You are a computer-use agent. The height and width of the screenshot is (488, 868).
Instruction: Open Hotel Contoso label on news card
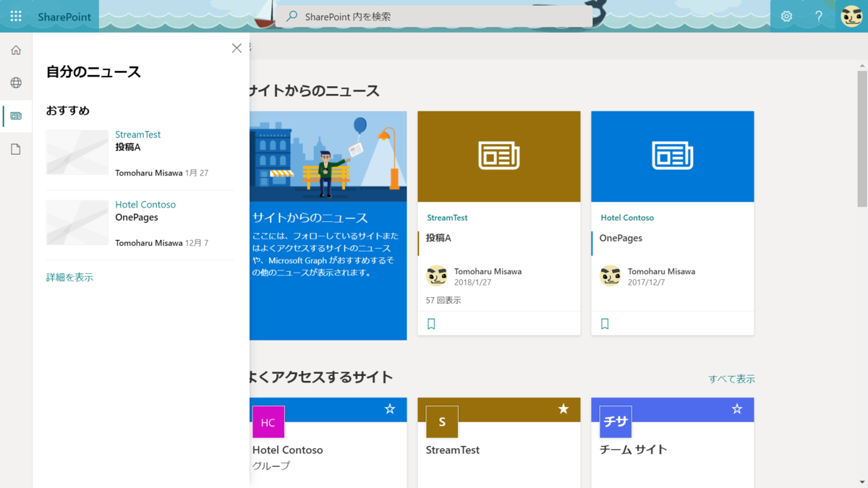coord(627,218)
